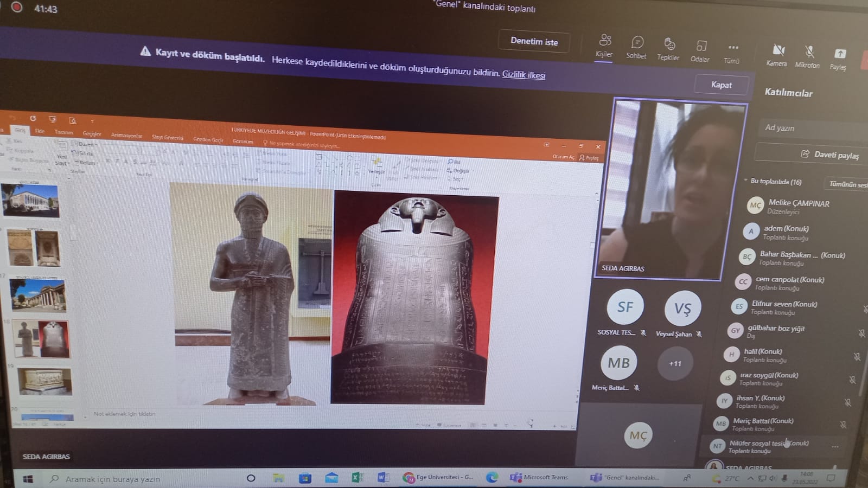Open the Kişiler participants panel icon
Image resolution: width=868 pixels, height=488 pixels.
(x=604, y=46)
